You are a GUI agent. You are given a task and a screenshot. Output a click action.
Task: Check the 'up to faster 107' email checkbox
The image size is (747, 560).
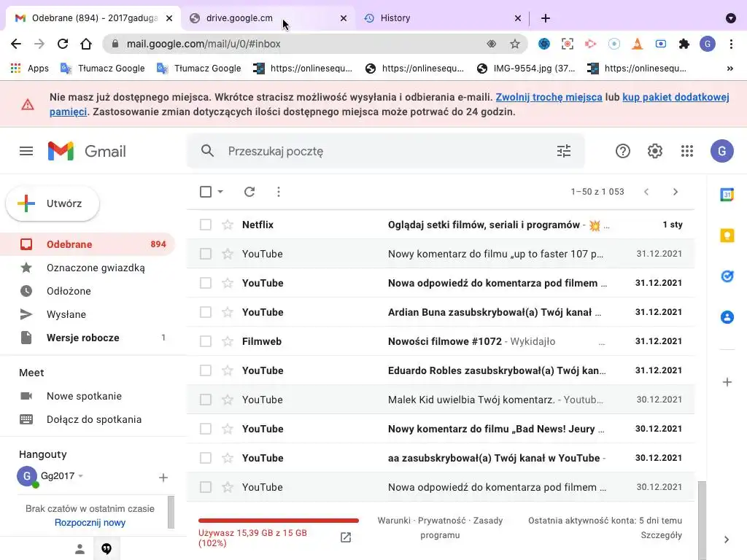(206, 253)
